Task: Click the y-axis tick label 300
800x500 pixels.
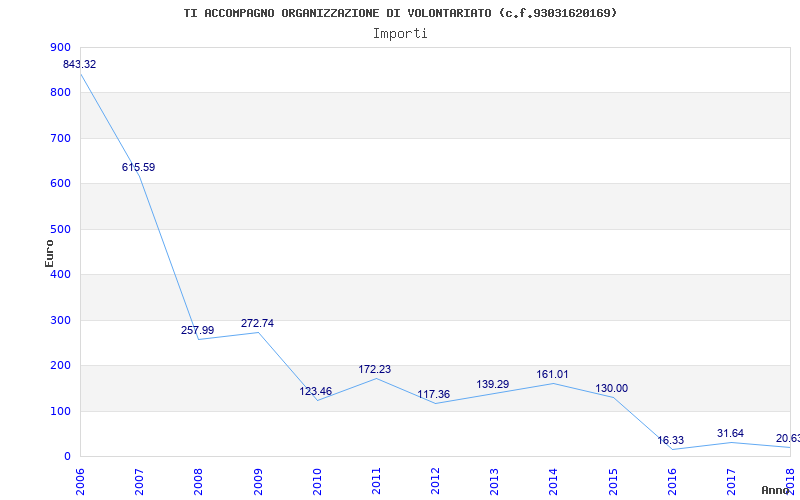Action: click(60, 320)
